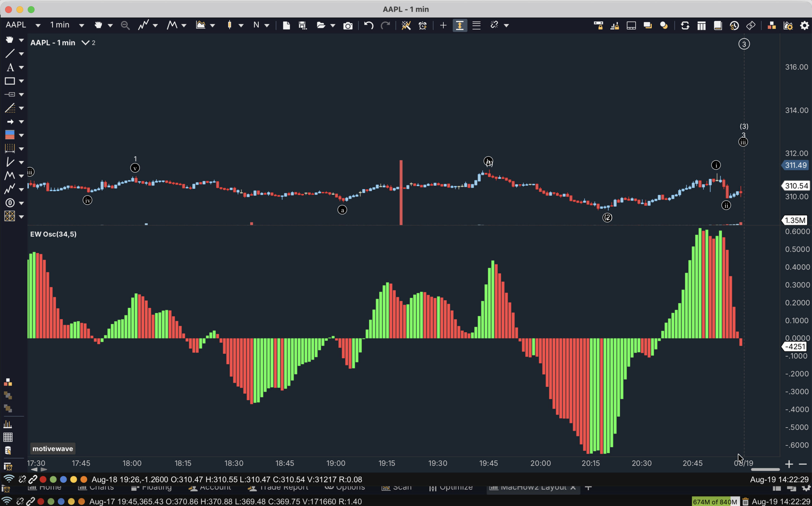Screen dimensions: 812x506
Task: Expand the AAPL - 1 min studies chevron
Action: (85, 43)
